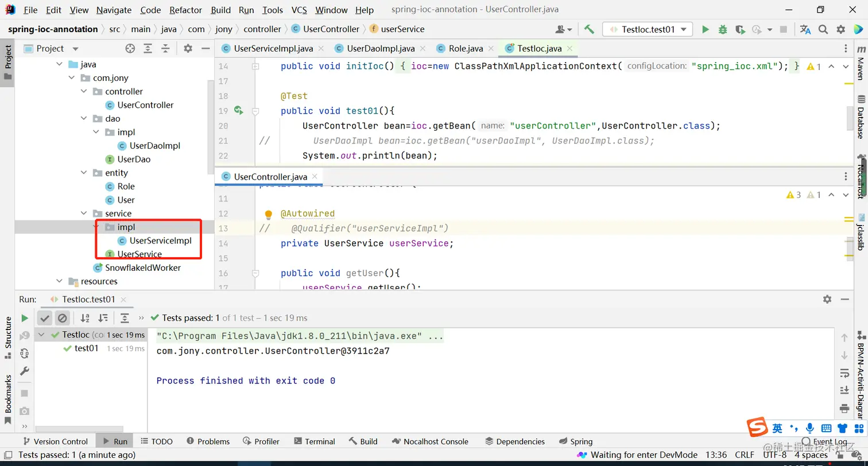Open the Navigate menu

[114, 10]
